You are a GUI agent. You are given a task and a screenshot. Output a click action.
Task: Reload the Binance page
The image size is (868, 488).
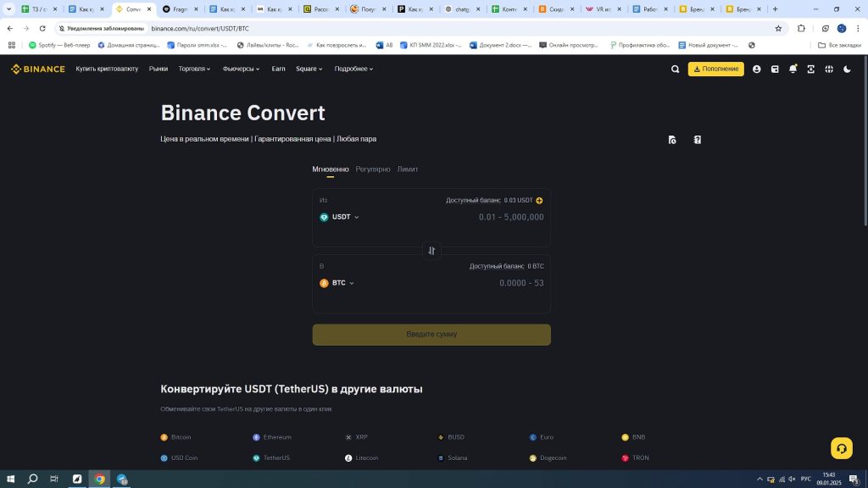point(42,28)
